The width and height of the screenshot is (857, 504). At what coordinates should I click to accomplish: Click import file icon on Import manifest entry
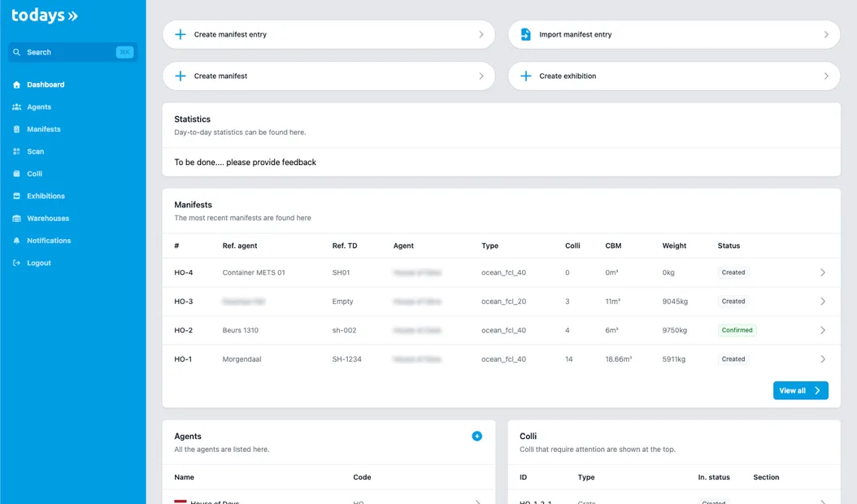526,34
